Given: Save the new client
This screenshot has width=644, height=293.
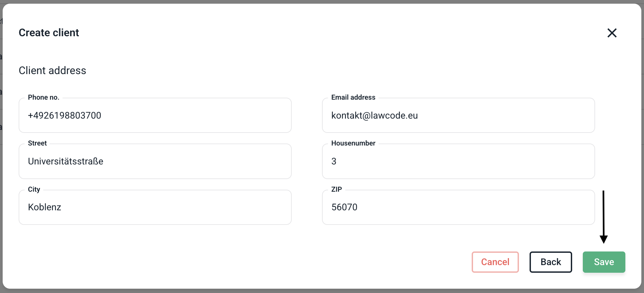Looking at the screenshot, I should pos(604,262).
